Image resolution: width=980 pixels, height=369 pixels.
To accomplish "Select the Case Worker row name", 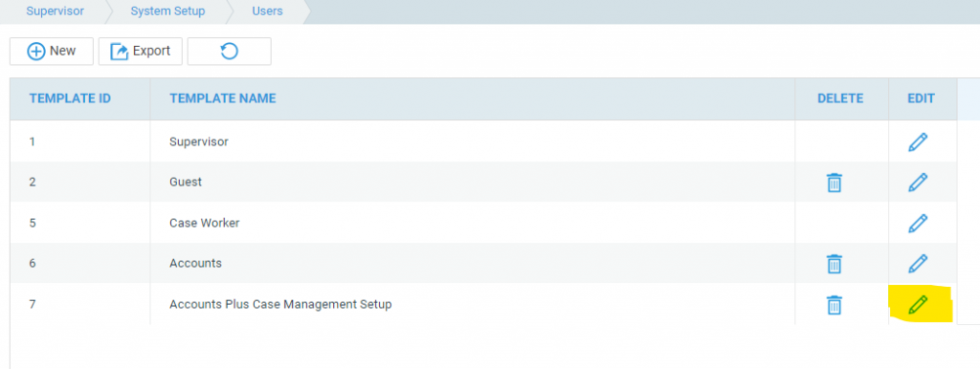I will click(x=205, y=223).
